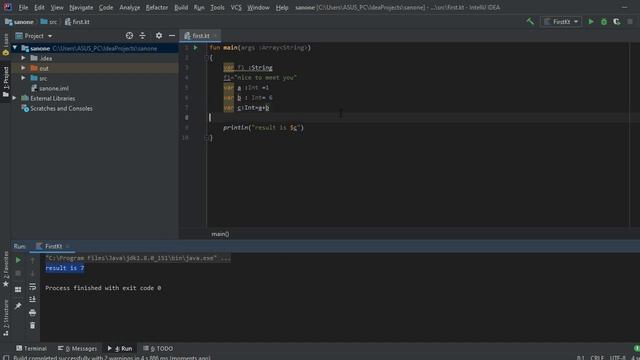Click Down the Stack Trace arrow
Screen dimensions: 640x360
tap(33, 273)
